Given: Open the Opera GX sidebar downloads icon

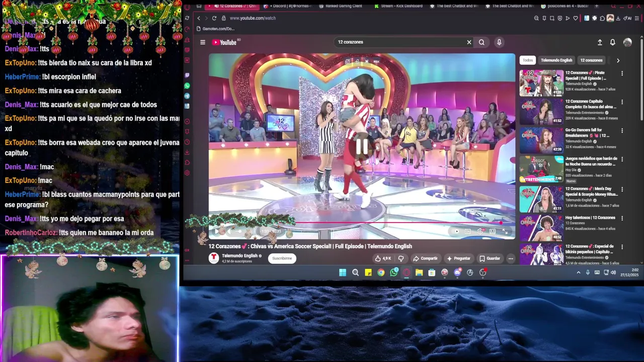Looking at the screenshot, I should pos(187,152).
